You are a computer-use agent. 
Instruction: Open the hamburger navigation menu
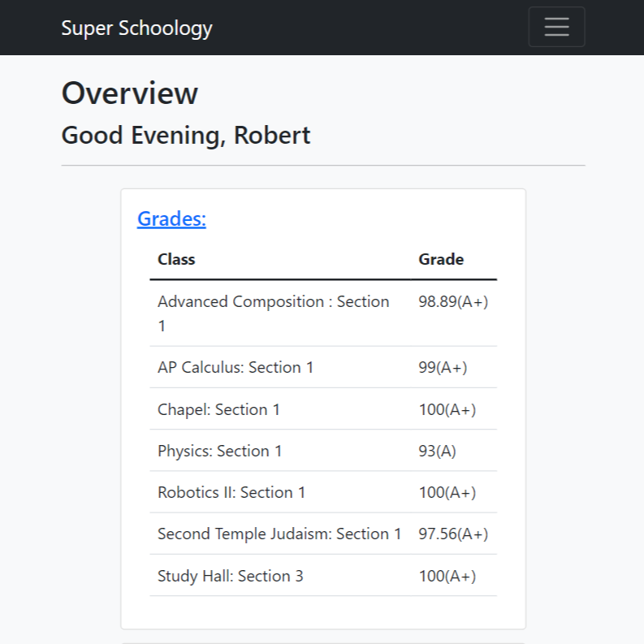pos(556,27)
